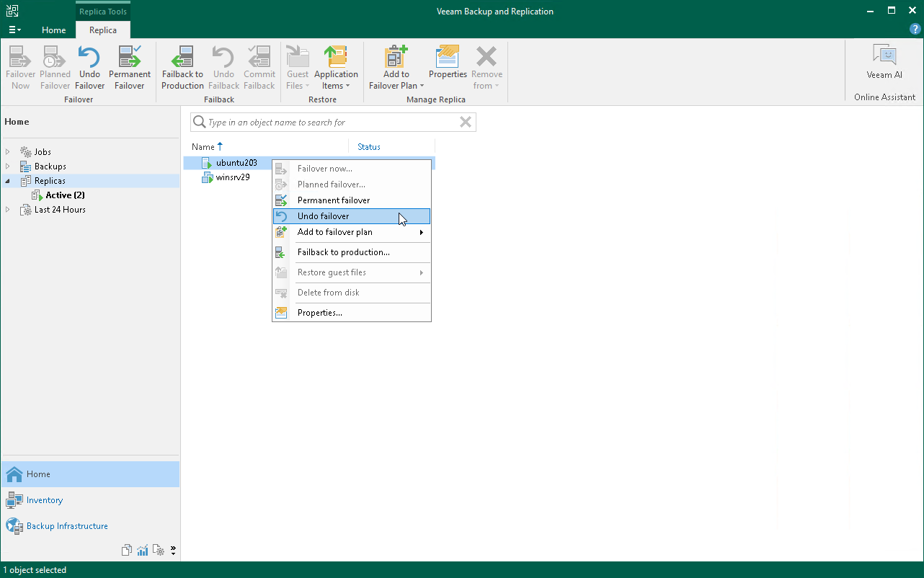Choose Undo failover in context menu
Viewport: 924px width, 578px height.
(x=352, y=216)
